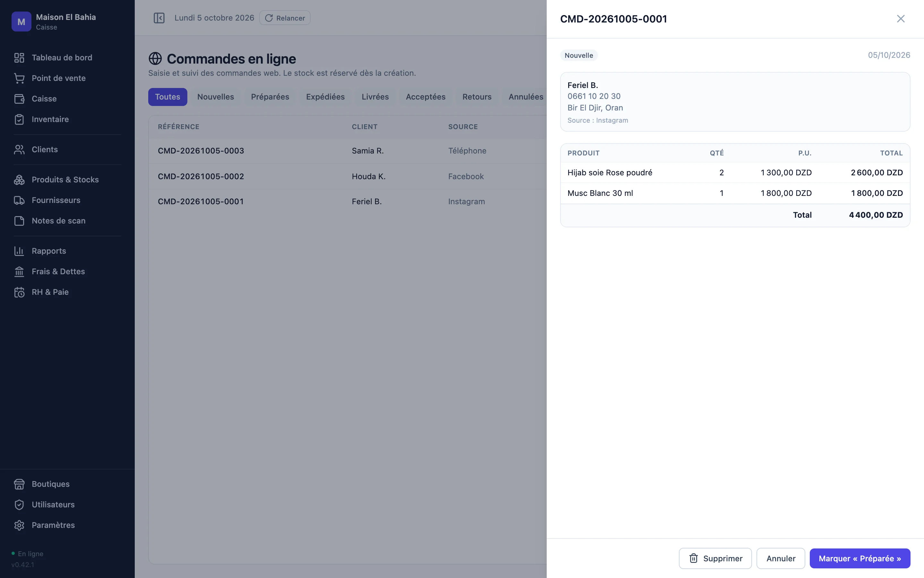This screenshot has width=924, height=578.
Task: Open the Paramètres gear icon
Action: (19, 525)
